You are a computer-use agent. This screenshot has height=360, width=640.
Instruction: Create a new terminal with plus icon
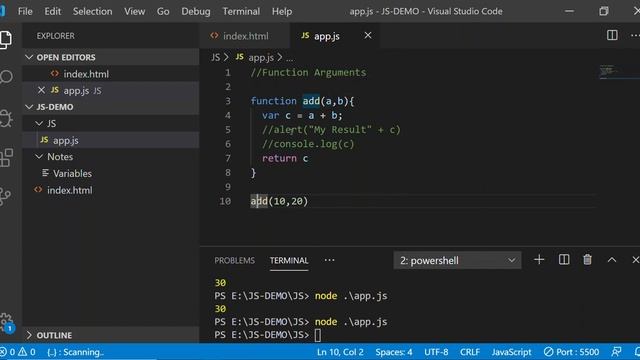[x=539, y=260]
